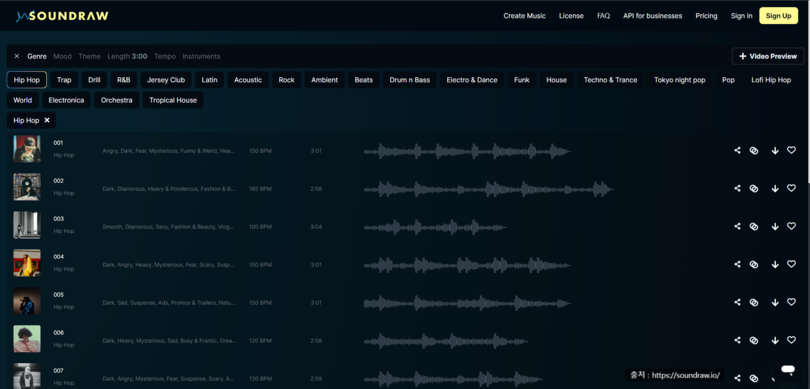Screen dimensions: 810x389
Task: Open the Genre filter tab
Action: tap(37, 56)
